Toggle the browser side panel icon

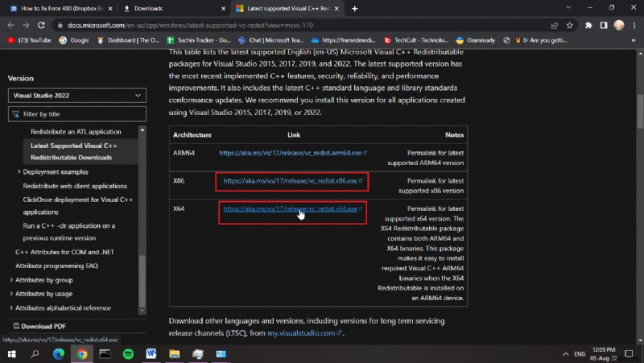click(604, 26)
